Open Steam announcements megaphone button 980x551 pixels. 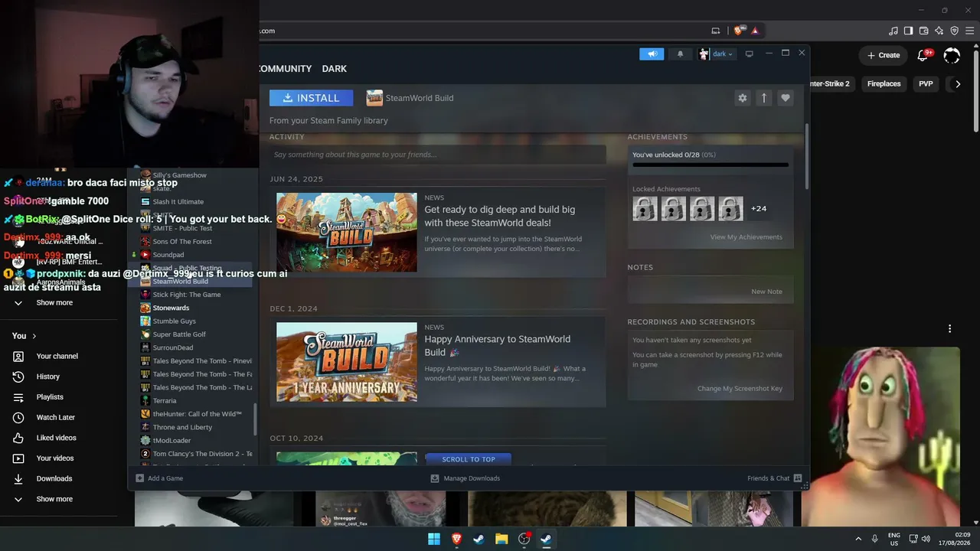(652, 54)
